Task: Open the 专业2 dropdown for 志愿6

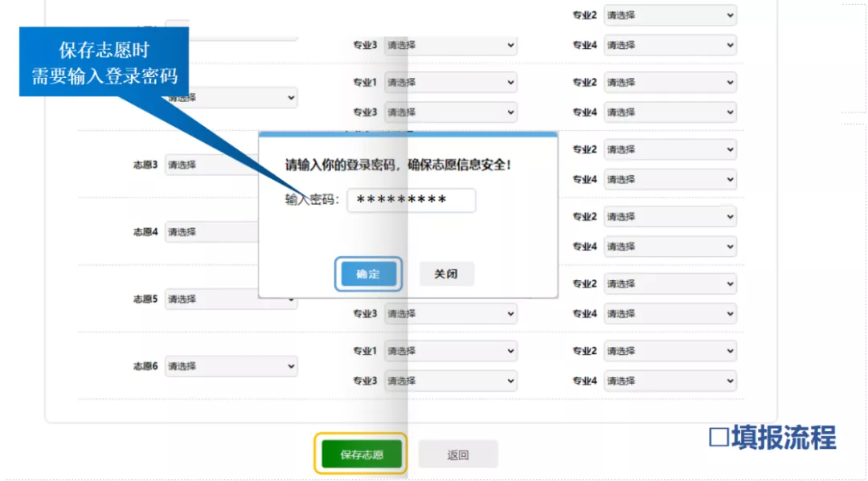Action: click(670, 351)
